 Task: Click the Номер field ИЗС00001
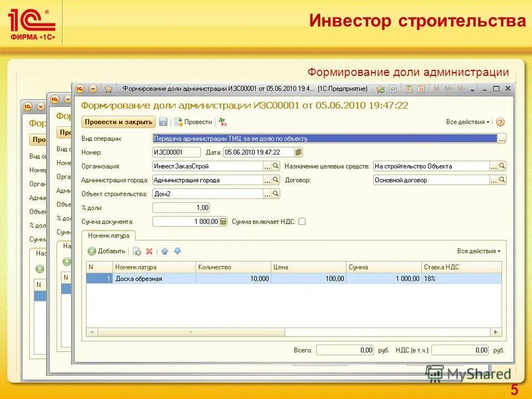(176, 152)
